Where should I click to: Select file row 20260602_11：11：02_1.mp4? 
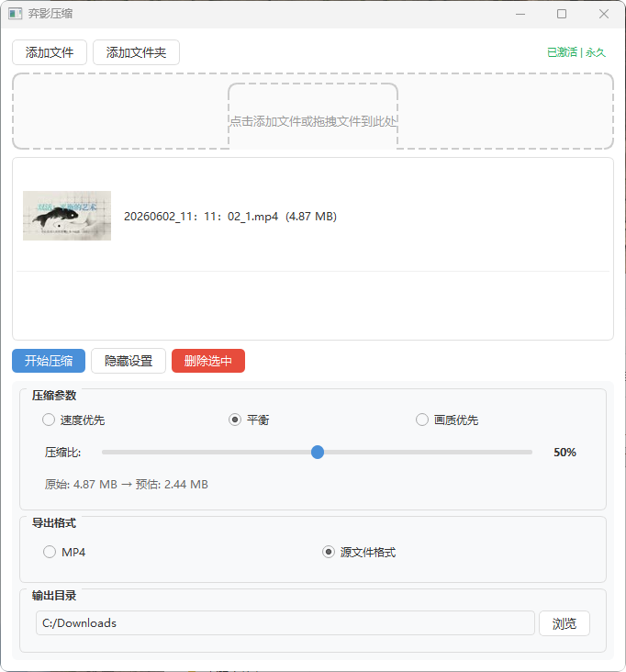[x=313, y=216]
